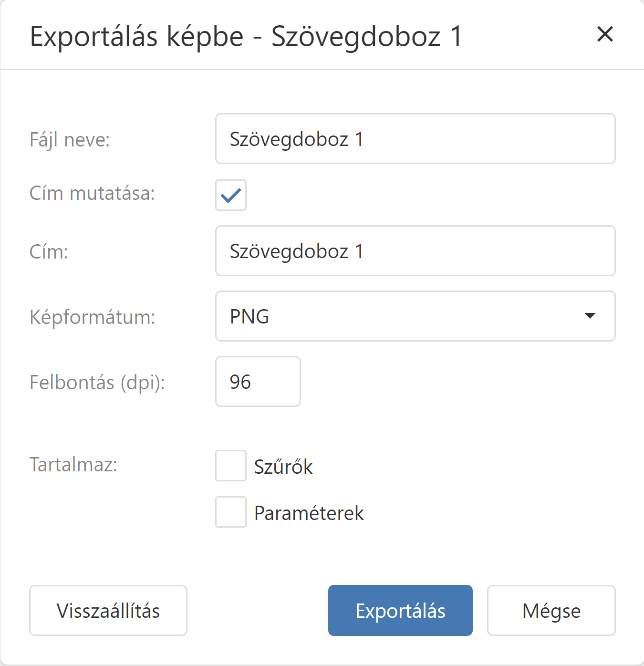This screenshot has height=666, width=644.
Task: Focus the Felbontás (dpi) field showing 96
Action: tap(258, 382)
